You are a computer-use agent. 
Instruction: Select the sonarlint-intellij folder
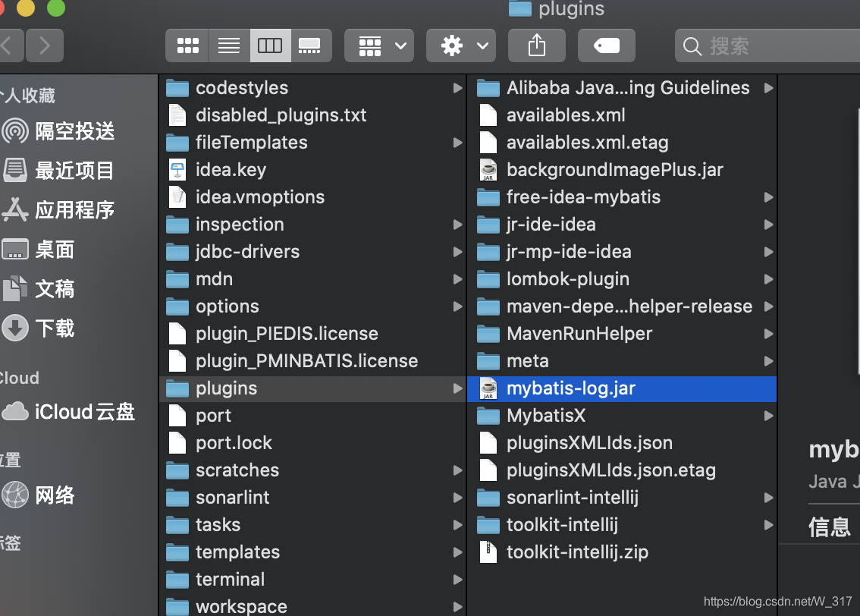622,498
